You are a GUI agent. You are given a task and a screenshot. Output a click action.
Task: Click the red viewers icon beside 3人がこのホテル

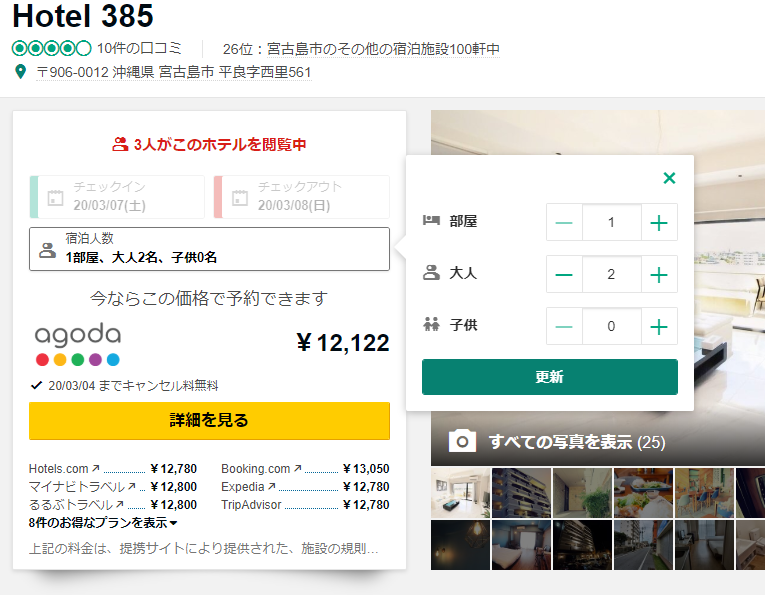click(120, 144)
